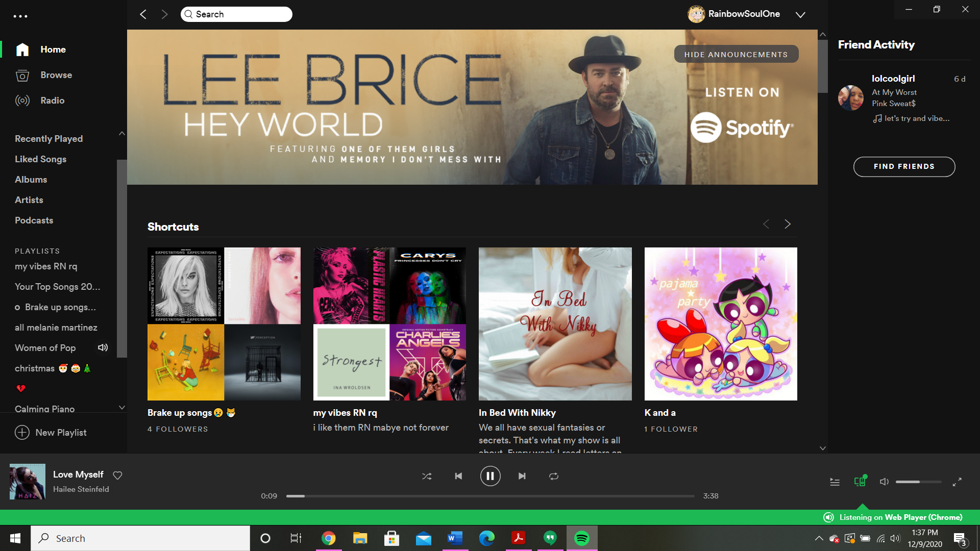Open Albums in library
The height and width of the screenshot is (551, 980).
coord(31,180)
